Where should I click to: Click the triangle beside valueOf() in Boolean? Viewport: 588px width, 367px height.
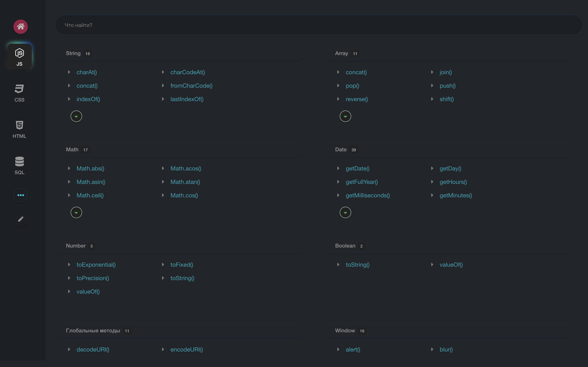pyautogui.click(x=432, y=265)
